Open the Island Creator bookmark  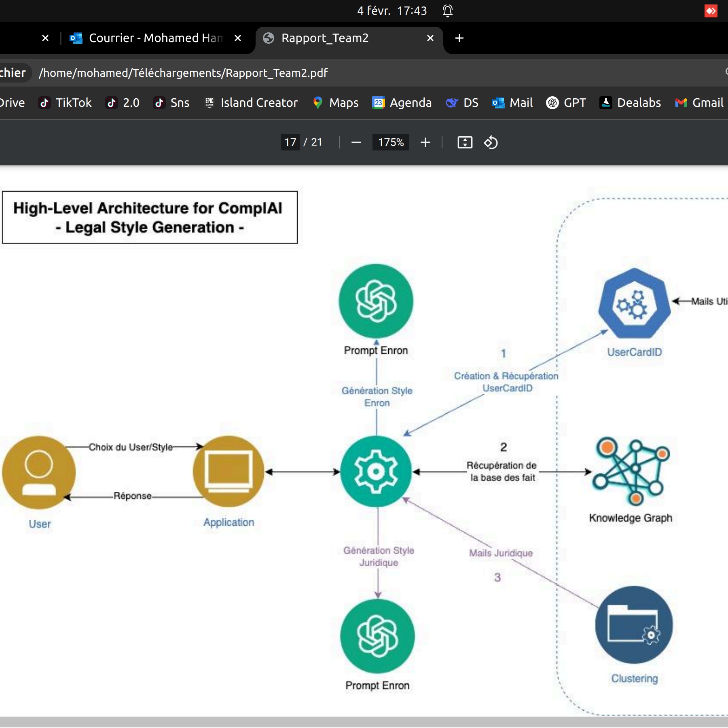pos(251,103)
